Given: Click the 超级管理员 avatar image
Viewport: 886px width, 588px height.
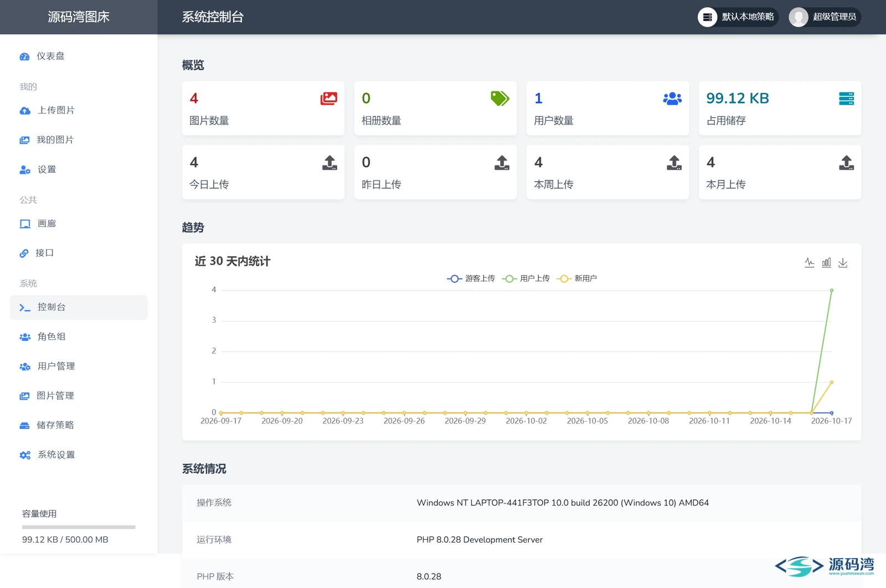Looking at the screenshot, I should (799, 17).
